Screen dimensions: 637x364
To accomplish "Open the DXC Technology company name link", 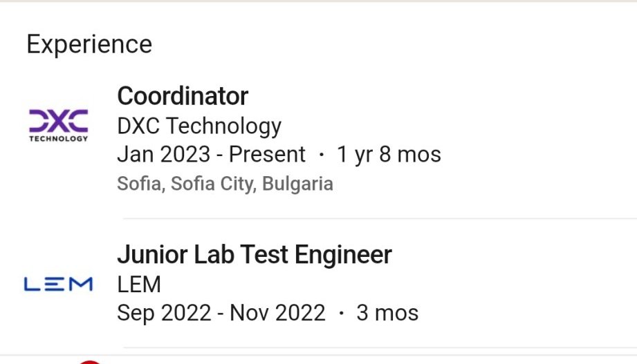I will pyautogui.click(x=199, y=126).
